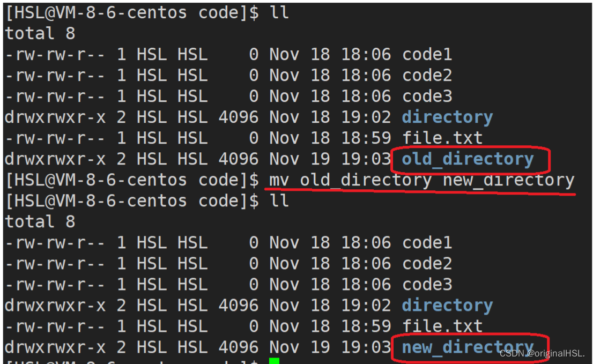593x364 pixels.
Task: Click the blue directory name in first listing
Action: pos(447,117)
